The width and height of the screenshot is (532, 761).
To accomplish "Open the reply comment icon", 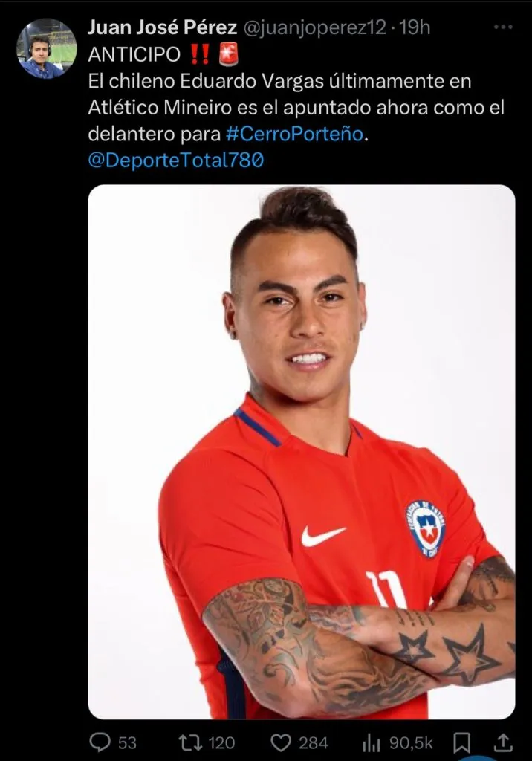I will tap(100, 742).
